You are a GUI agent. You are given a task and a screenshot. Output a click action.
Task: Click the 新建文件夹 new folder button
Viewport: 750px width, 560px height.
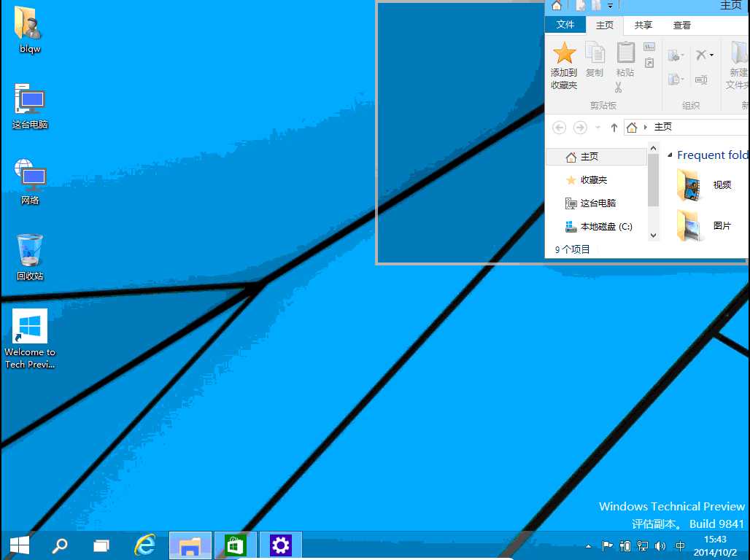(738, 66)
